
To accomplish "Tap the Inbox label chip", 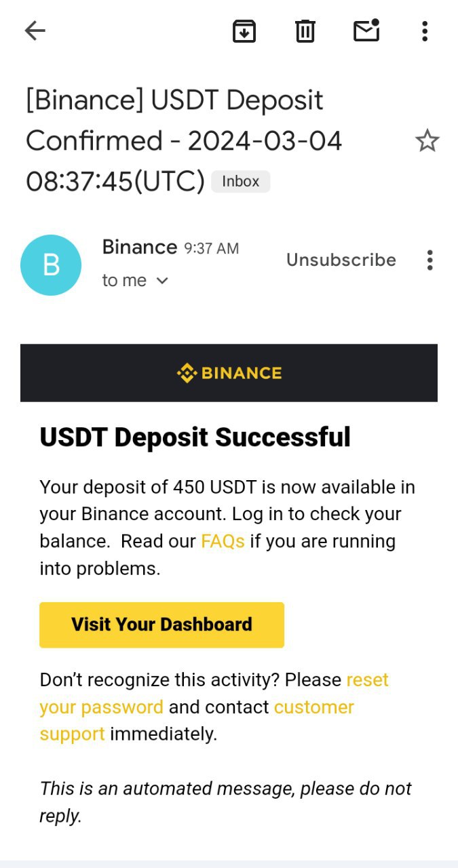I will point(240,182).
